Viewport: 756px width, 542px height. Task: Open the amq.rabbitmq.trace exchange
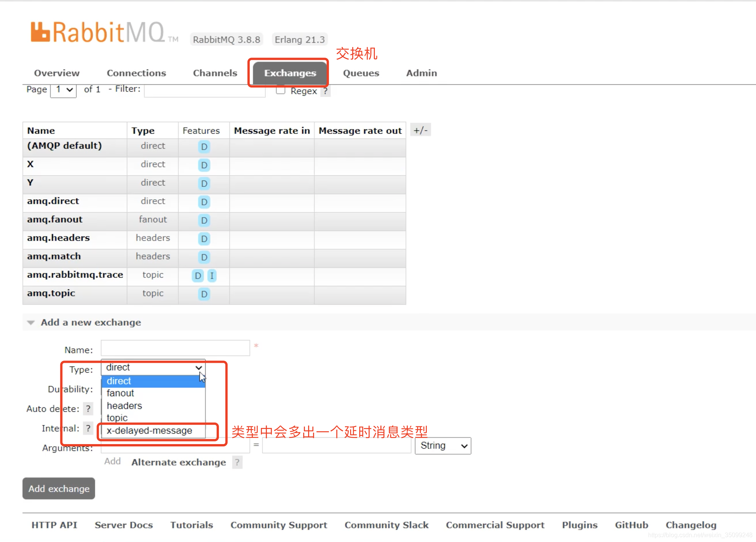(75, 275)
